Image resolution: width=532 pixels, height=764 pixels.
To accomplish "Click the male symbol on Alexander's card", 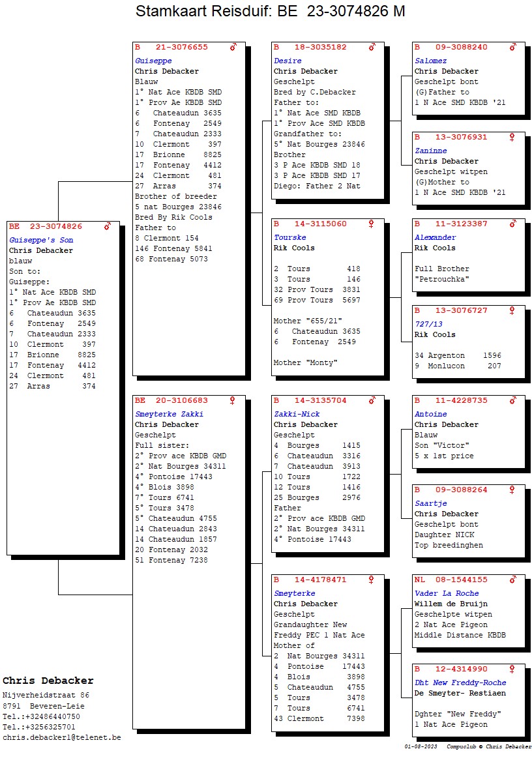I will 513,224.
